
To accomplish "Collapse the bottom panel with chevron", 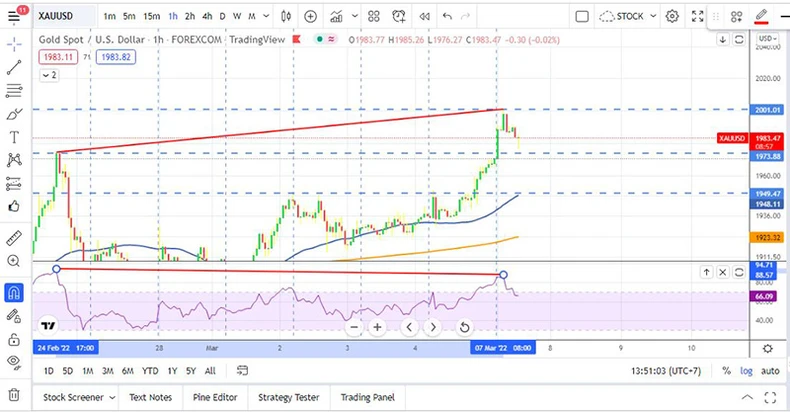I will click(747, 397).
